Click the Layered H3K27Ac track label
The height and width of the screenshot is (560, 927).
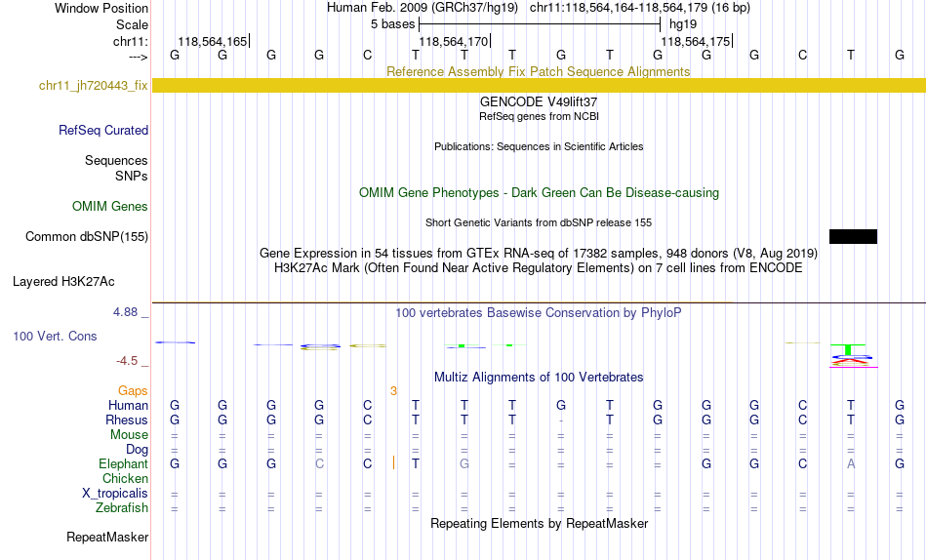coord(63,282)
